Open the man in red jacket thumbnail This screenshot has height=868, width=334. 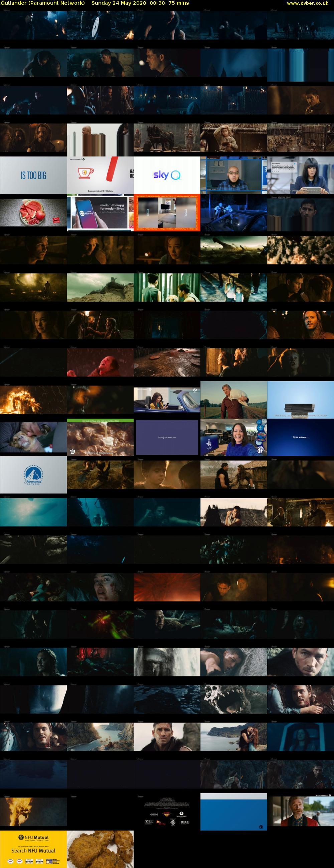[301, 812]
